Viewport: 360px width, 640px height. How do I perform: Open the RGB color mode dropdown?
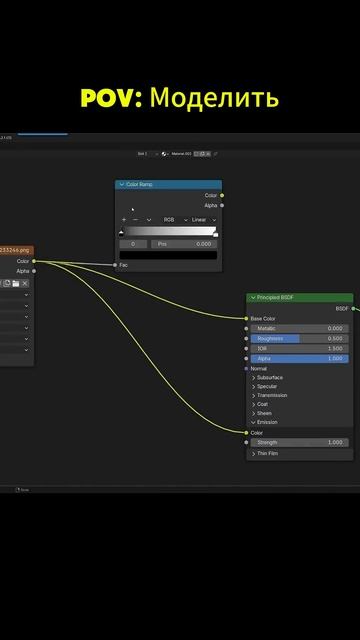point(176,220)
